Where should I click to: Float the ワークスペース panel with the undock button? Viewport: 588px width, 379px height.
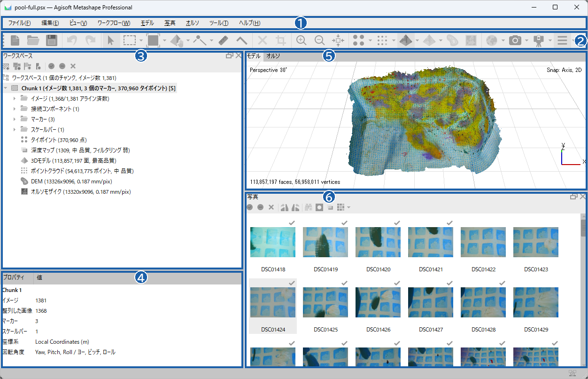click(x=229, y=55)
